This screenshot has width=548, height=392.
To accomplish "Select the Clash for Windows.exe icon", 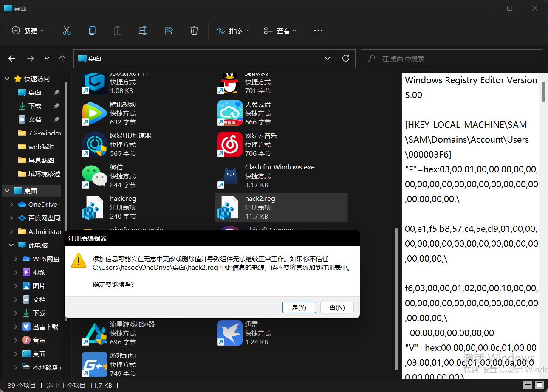I will pyautogui.click(x=229, y=176).
